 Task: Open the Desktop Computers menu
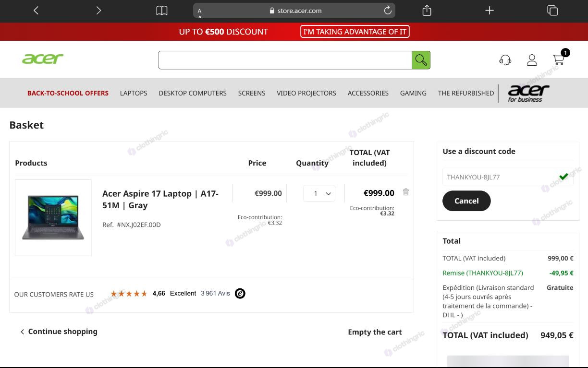193,93
